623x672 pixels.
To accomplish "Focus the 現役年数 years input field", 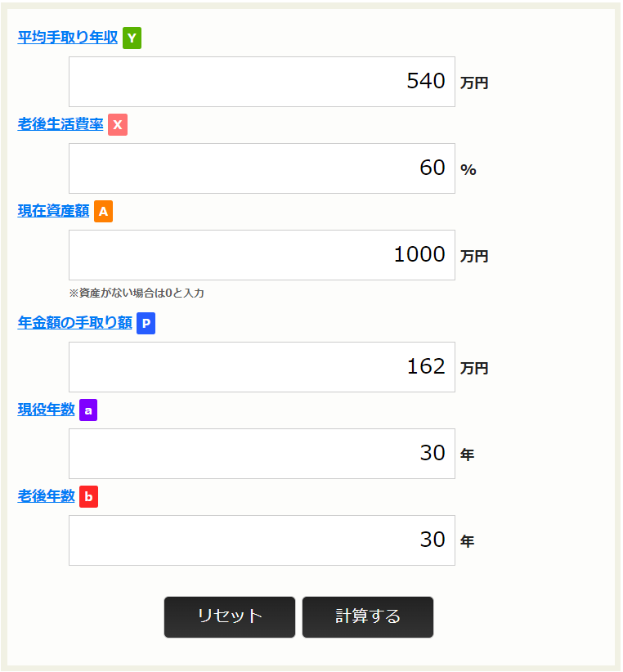I will [262, 454].
